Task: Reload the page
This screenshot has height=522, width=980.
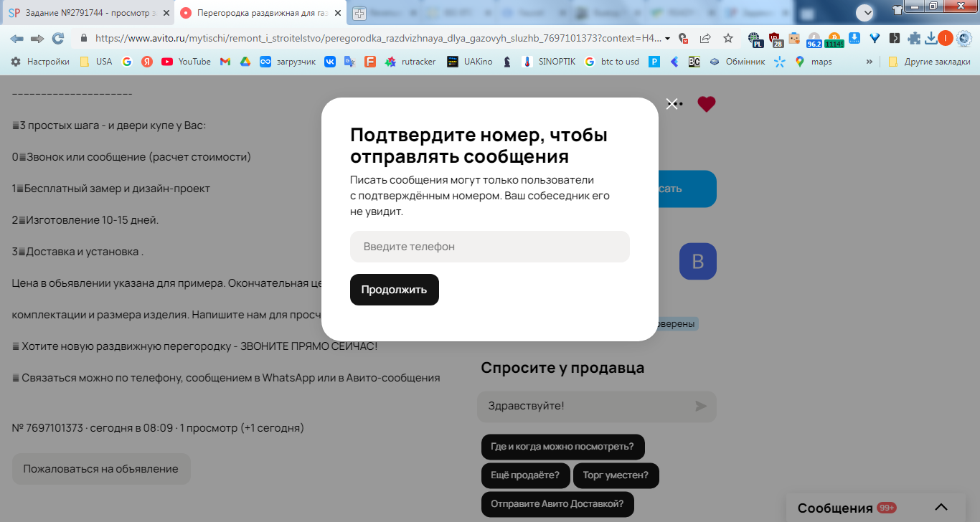Action: click(x=58, y=38)
